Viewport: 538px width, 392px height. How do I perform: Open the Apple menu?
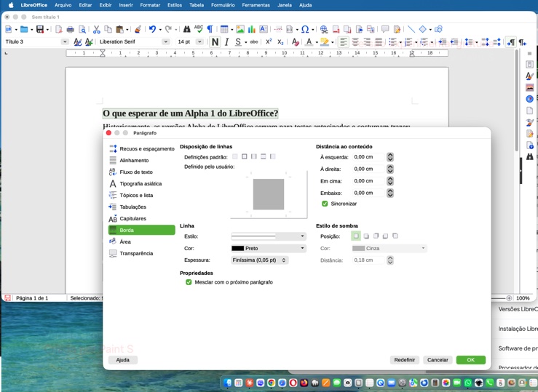(x=11, y=5)
